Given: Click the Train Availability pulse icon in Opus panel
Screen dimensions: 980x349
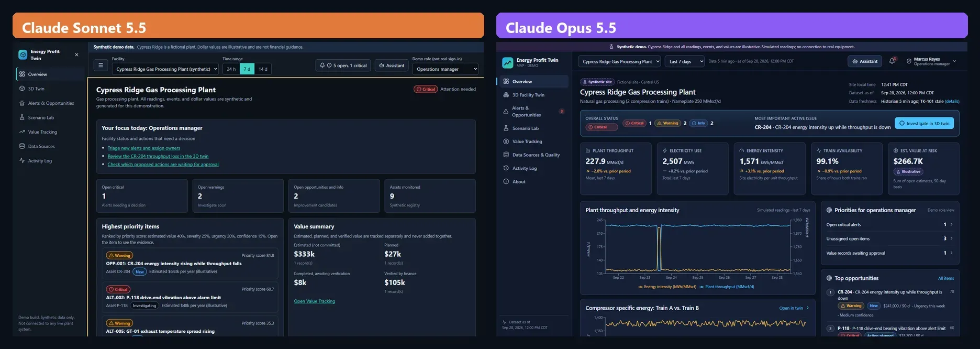Looking at the screenshot, I should coord(819,150).
